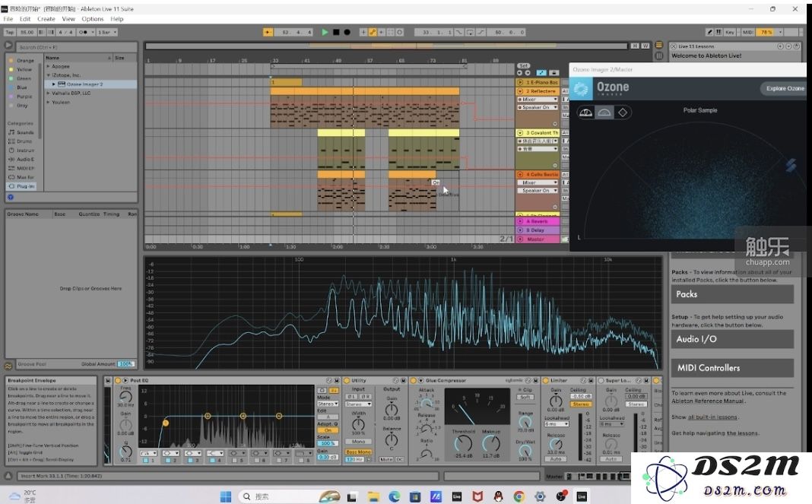Open the Mixer dropdown on Reflectere track
This screenshot has width=812, height=504.
click(538, 100)
